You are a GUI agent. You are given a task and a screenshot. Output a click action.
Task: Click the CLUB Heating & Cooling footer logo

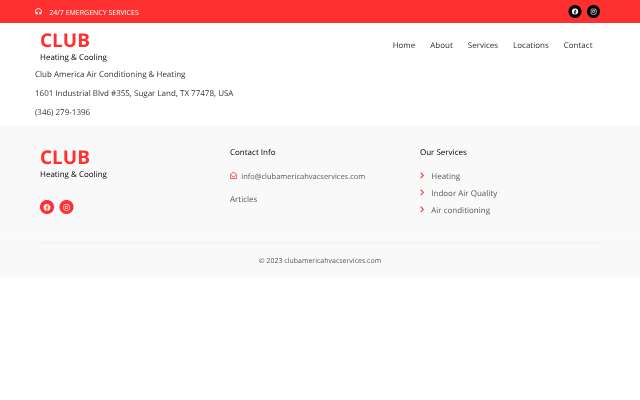click(73, 164)
